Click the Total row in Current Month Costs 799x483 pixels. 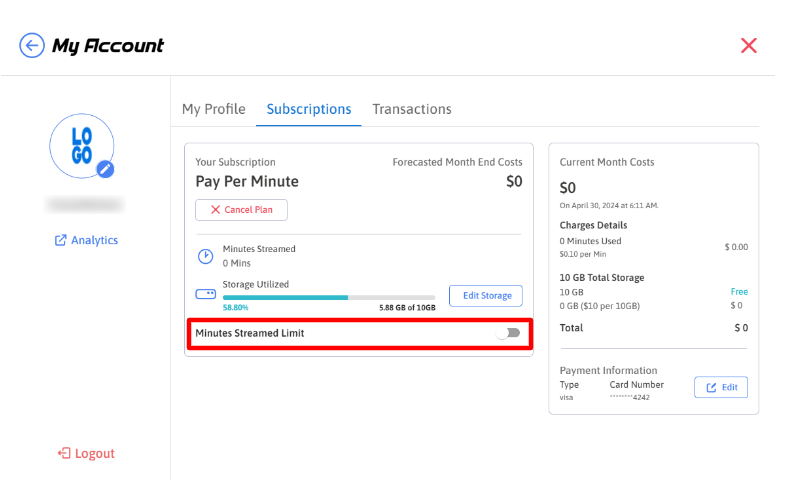(x=653, y=328)
